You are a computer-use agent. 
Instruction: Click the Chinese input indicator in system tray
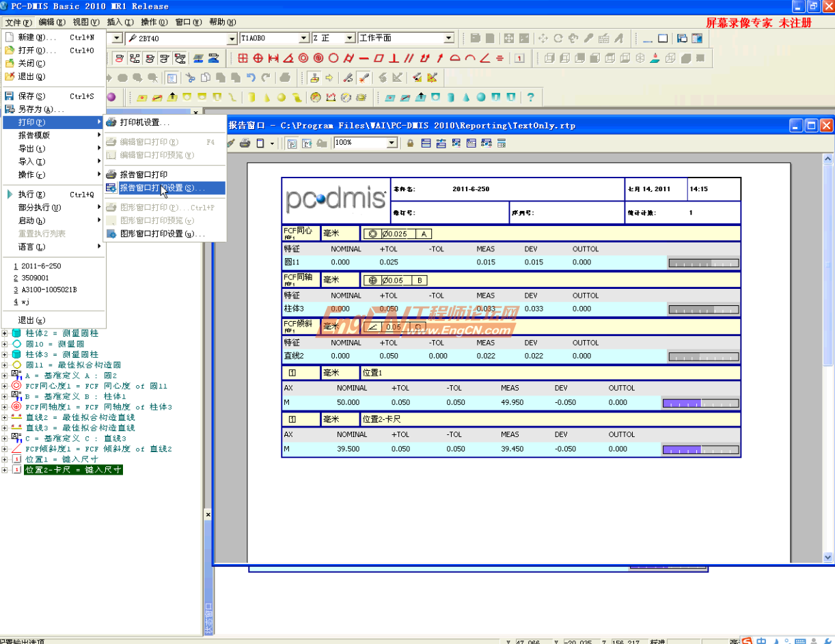click(x=761, y=641)
